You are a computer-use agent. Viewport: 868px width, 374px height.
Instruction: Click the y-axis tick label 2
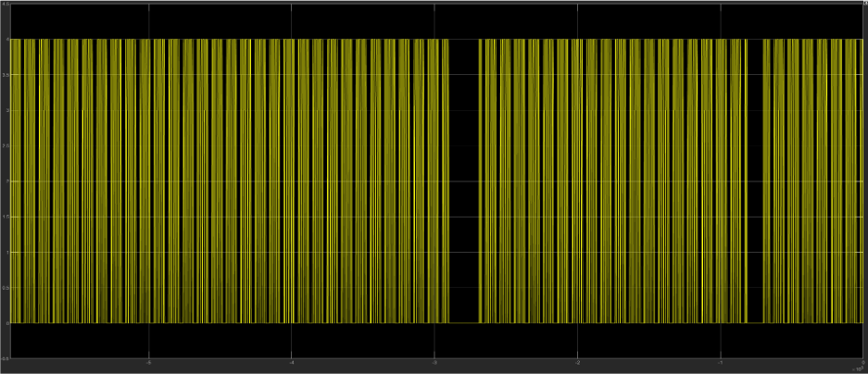pos(6,181)
